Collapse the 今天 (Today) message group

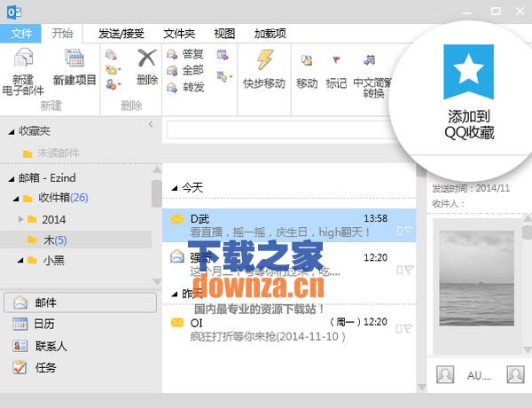pyautogui.click(x=174, y=188)
